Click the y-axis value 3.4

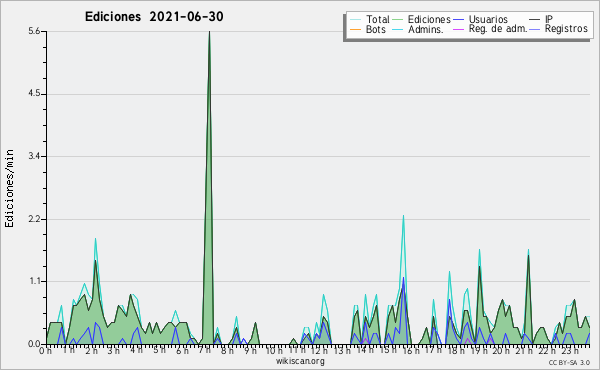(x=34, y=156)
